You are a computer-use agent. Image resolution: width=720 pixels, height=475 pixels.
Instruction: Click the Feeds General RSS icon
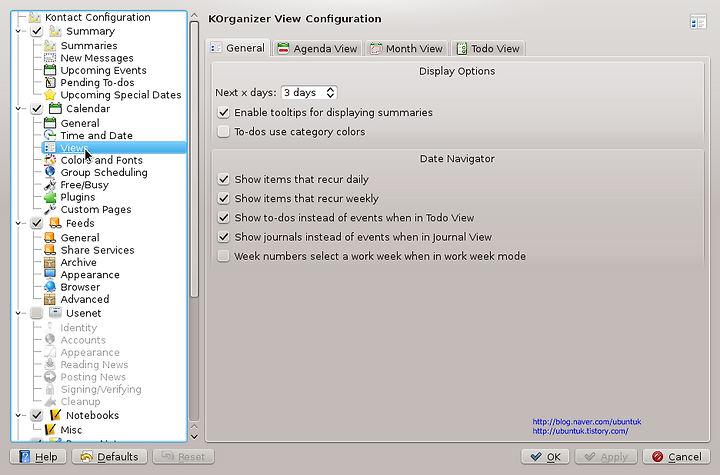[50, 238]
